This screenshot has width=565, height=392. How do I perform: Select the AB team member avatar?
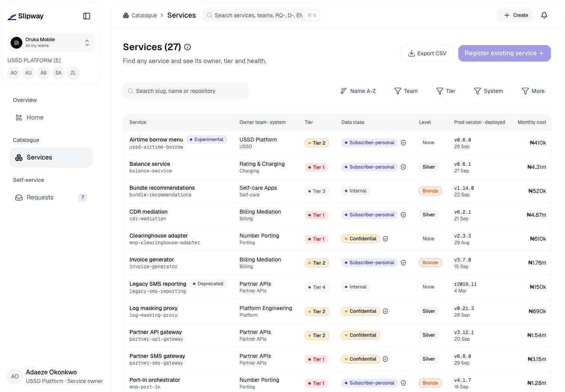coord(44,73)
